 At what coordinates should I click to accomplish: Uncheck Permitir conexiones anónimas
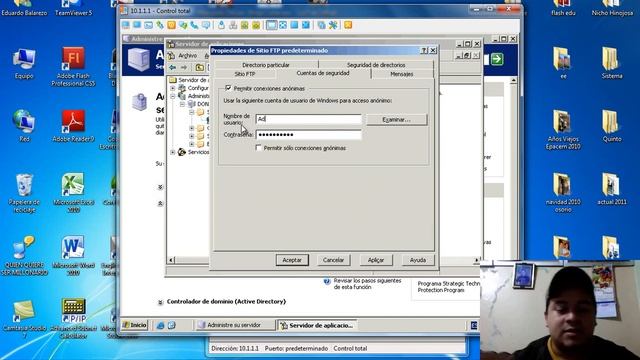228,88
